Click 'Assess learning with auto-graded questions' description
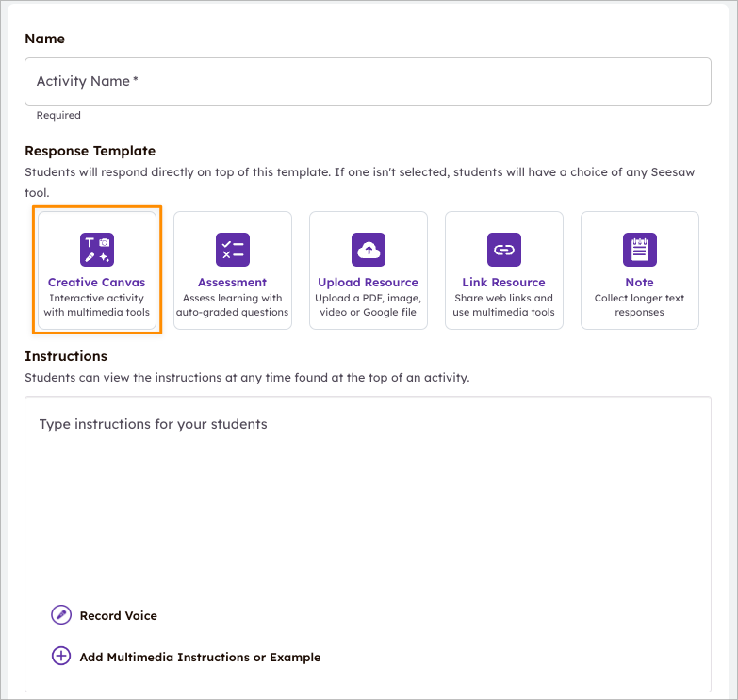 pyautogui.click(x=232, y=305)
